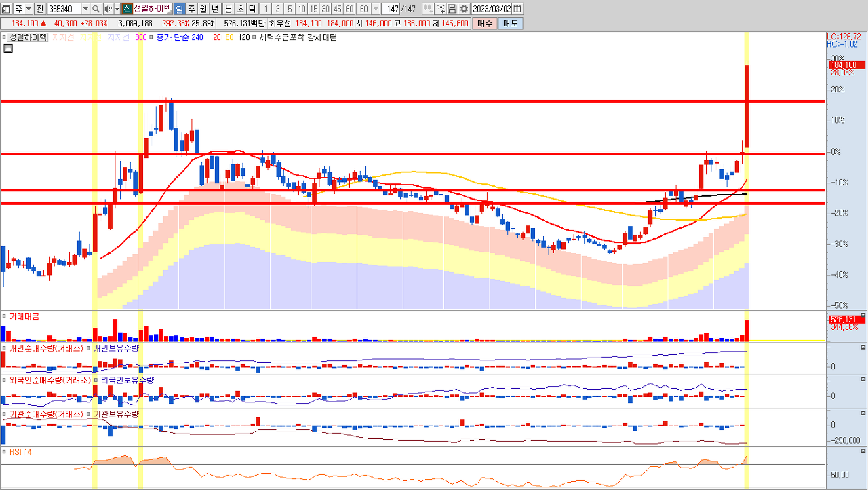
Task: Select the 일 daily chart period
Action: [179, 9]
